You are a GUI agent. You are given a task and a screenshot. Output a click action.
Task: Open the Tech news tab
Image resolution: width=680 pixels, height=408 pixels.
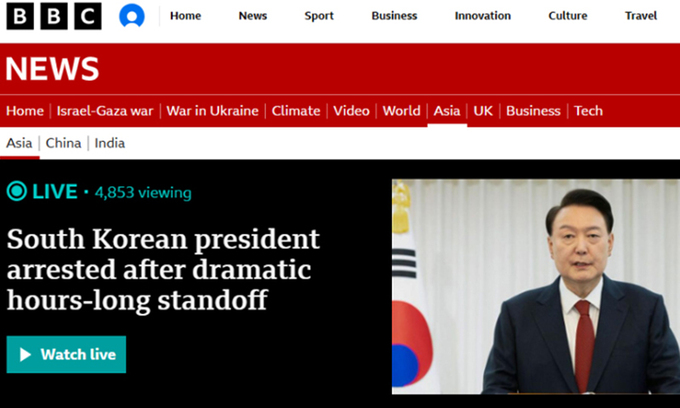[588, 111]
